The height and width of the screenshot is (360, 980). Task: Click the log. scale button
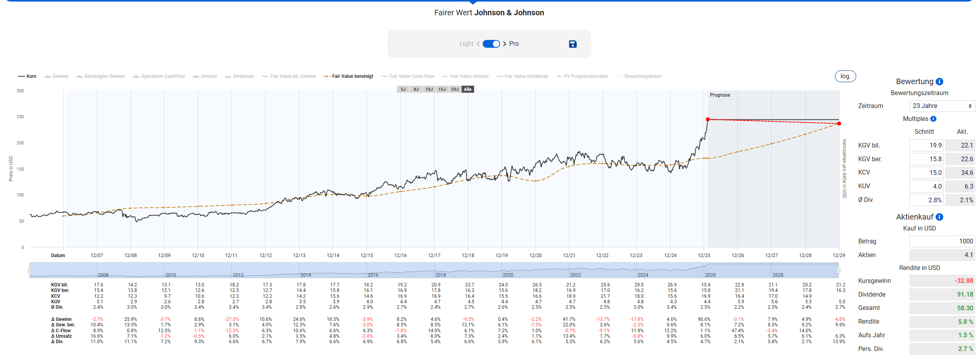pos(845,76)
